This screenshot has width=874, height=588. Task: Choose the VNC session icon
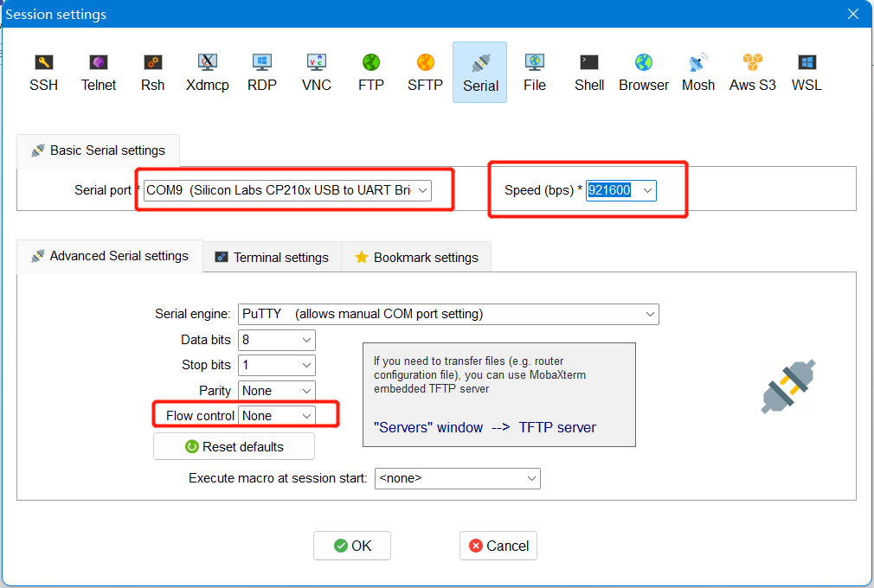317,73
